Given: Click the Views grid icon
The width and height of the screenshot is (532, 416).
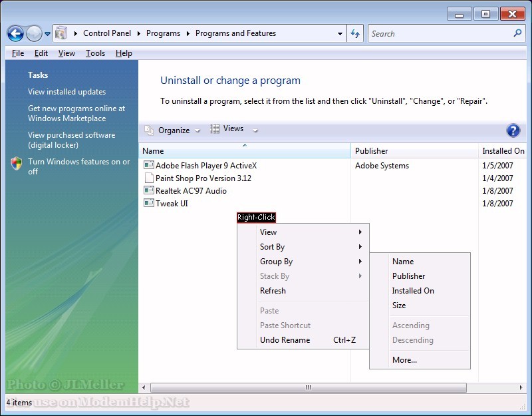Looking at the screenshot, I should point(214,128).
